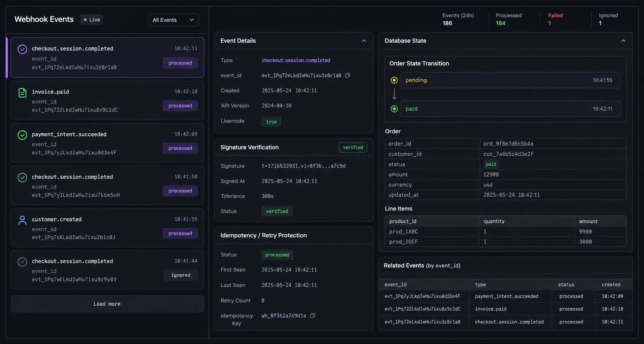The image size is (644, 344).
Task: Click the processed badge on the invoice.paid event
Action: 180,106
